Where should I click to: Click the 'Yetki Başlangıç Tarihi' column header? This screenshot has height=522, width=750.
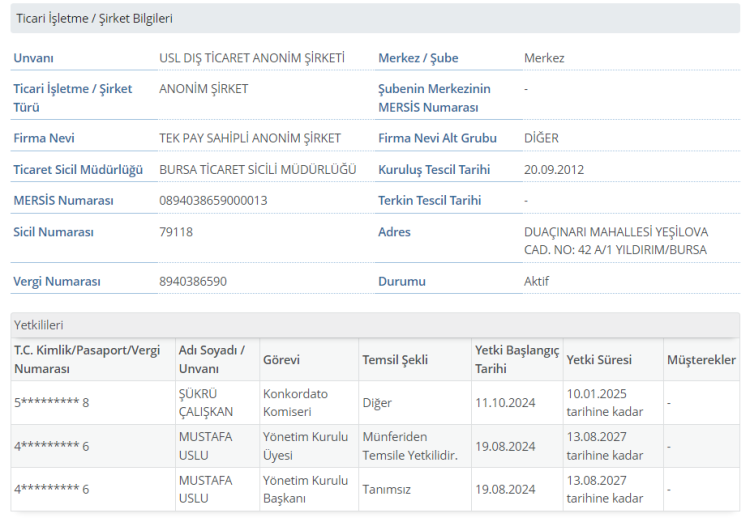click(x=517, y=359)
